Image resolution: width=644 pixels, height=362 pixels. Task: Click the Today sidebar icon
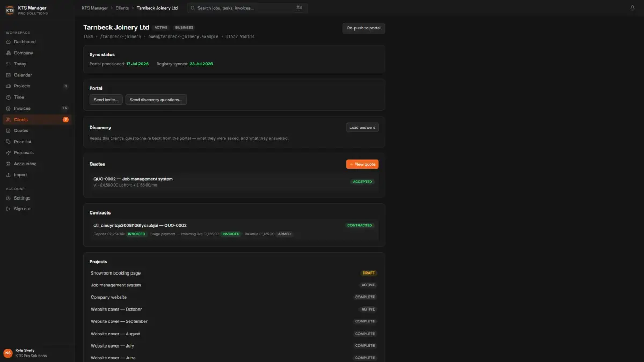[x=9, y=64]
